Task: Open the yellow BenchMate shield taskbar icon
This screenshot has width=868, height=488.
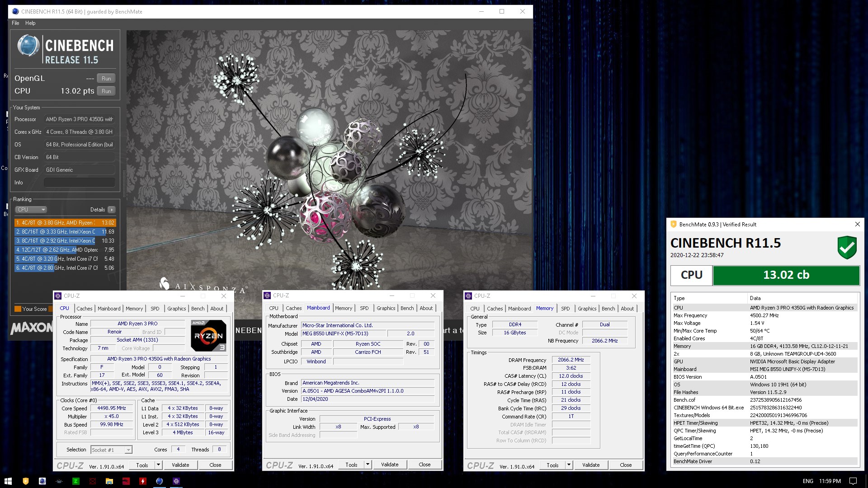Action: tap(26, 481)
